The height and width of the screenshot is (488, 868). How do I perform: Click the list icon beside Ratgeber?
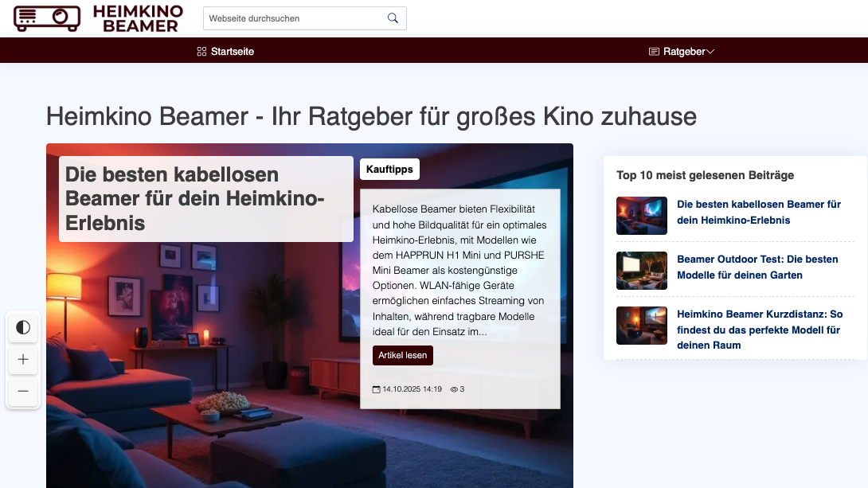pyautogui.click(x=653, y=51)
